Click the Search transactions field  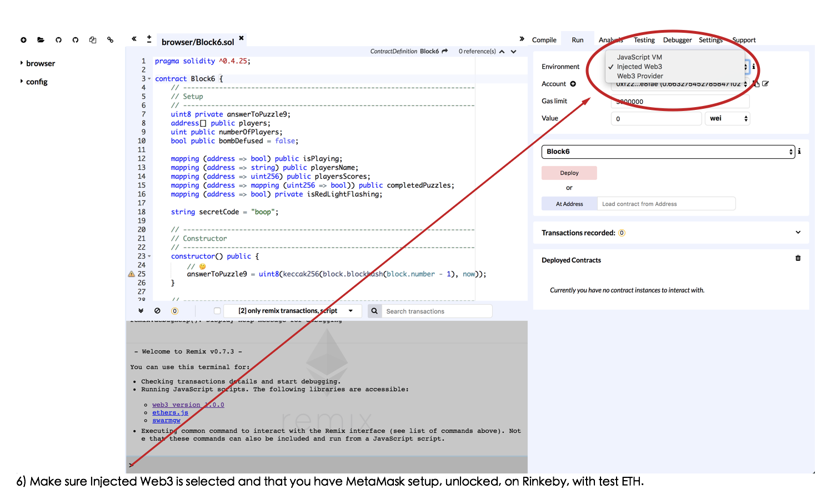[x=437, y=311]
